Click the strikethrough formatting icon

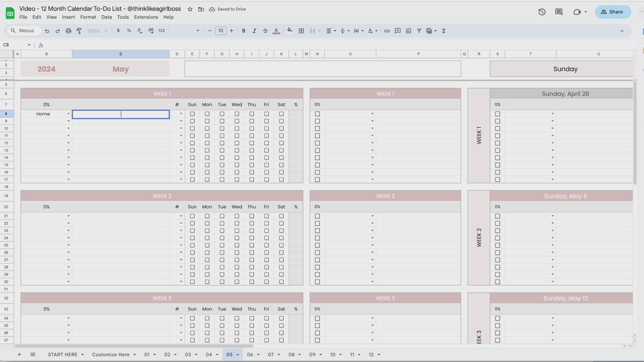[x=265, y=31]
